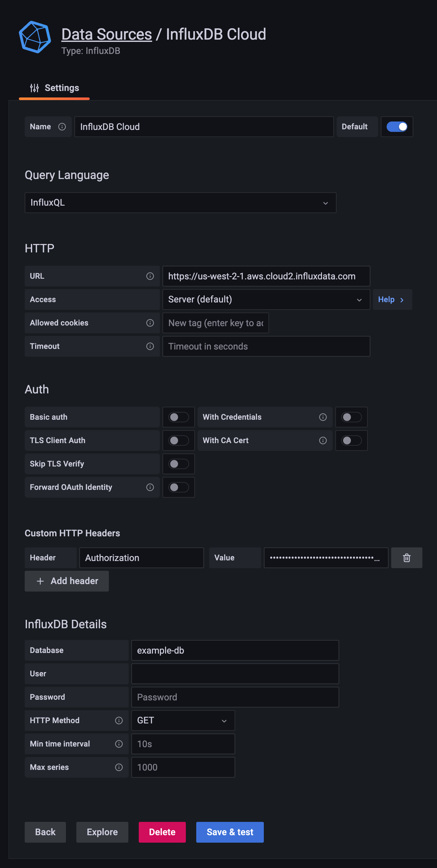The height and width of the screenshot is (868, 437).
Task: Click the 'Type: InfluxDB' subtitle text
Action: 91,51
